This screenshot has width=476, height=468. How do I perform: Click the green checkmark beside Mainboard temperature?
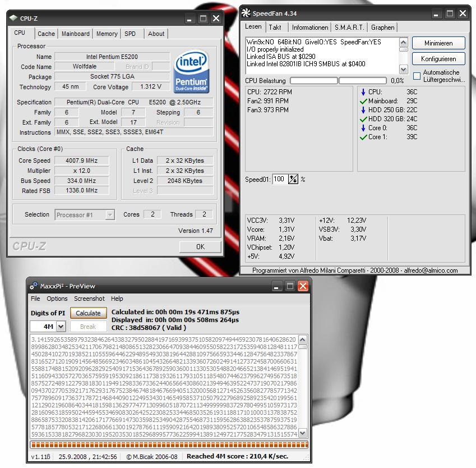pos(363,101)
